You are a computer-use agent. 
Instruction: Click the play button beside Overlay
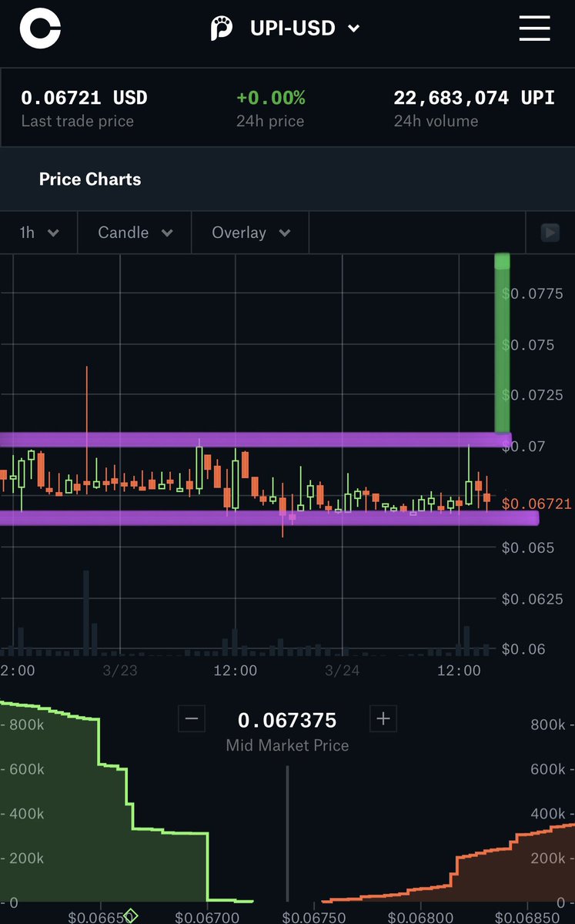tap(550, 233)
